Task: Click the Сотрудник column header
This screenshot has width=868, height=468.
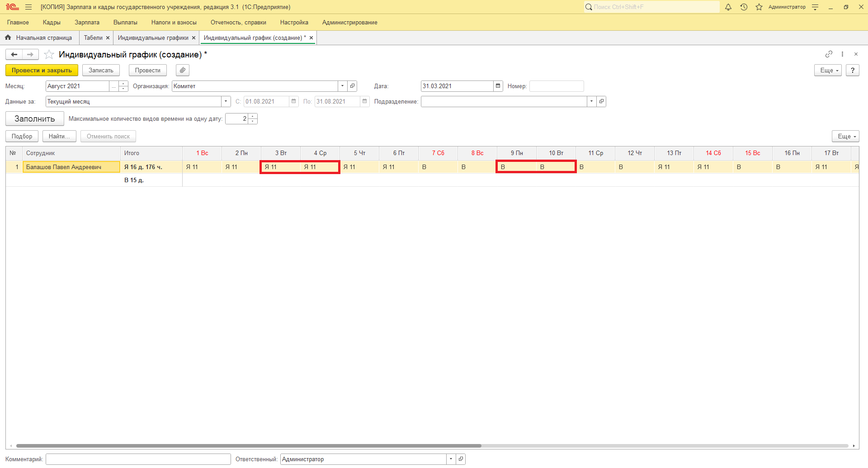Action: [x=71, y=153]
